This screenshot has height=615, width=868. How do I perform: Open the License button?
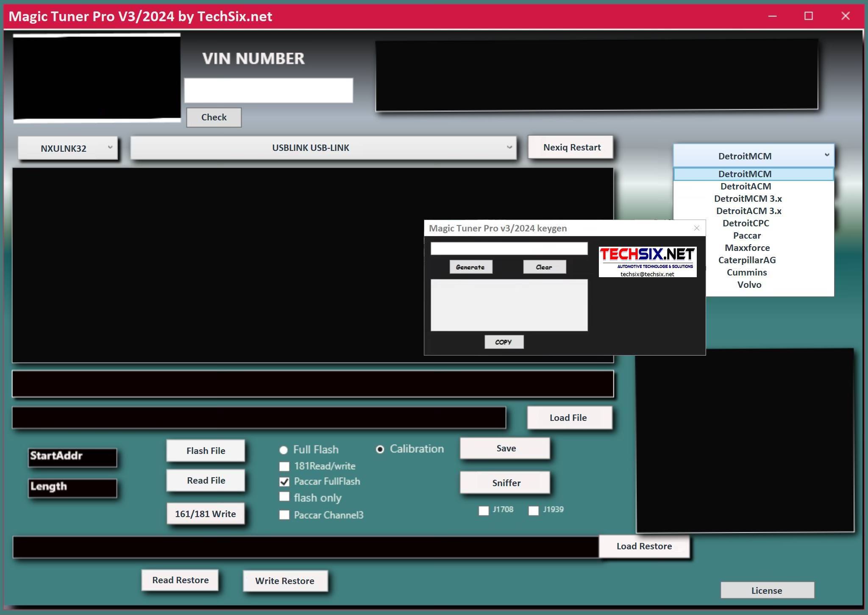767,590
